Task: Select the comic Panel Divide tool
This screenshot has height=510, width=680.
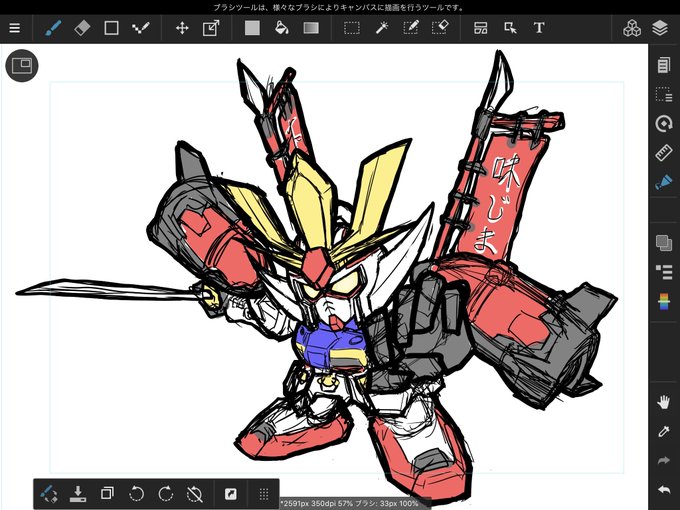Action: pos(481,28)
